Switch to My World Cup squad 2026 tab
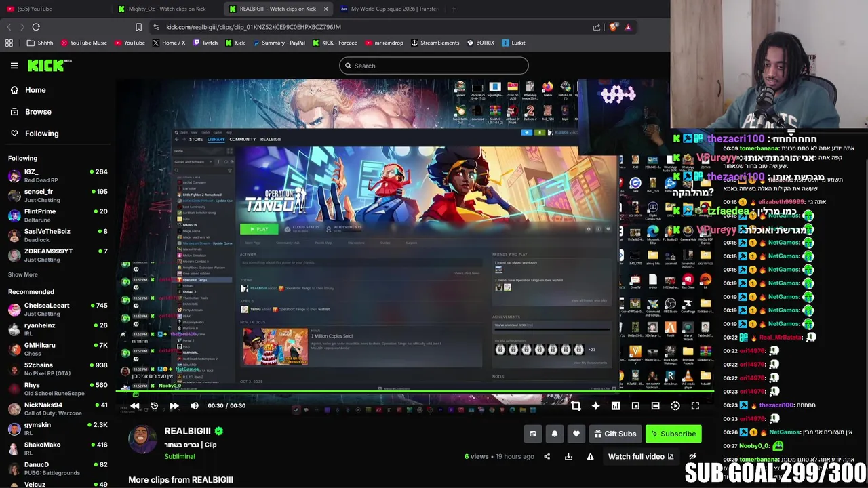 [389, 9]
